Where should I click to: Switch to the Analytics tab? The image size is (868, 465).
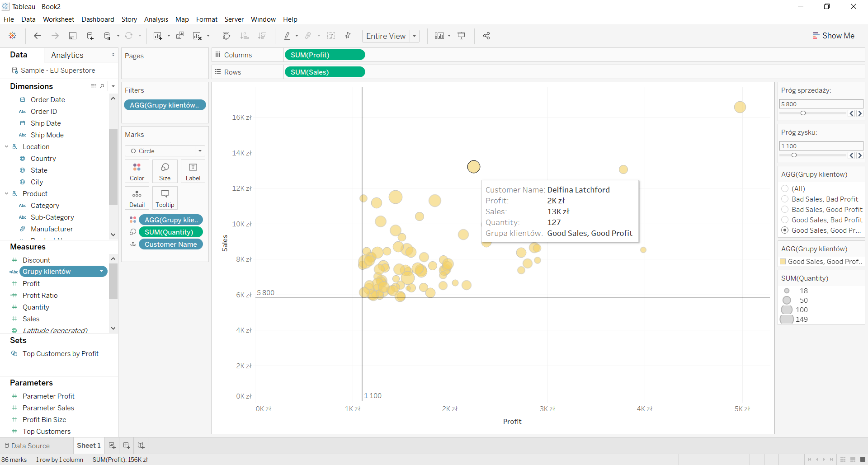[x=67, y=55]
